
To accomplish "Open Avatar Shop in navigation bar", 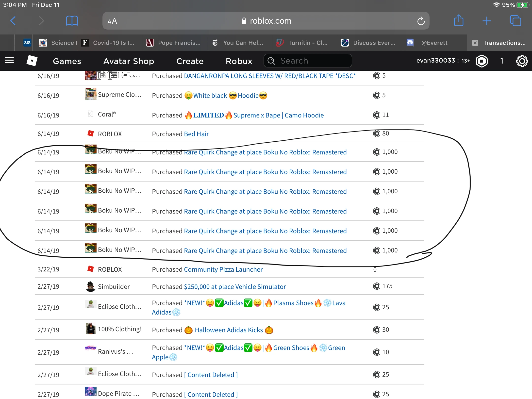I will pyautogui.click(x=129, y=61).
